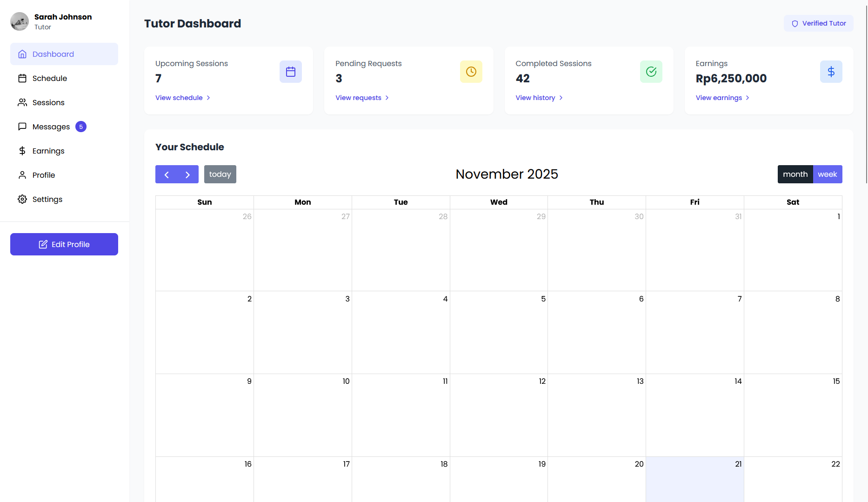Click the checkmark icon in Completed Sessions card

pos(651,72)
